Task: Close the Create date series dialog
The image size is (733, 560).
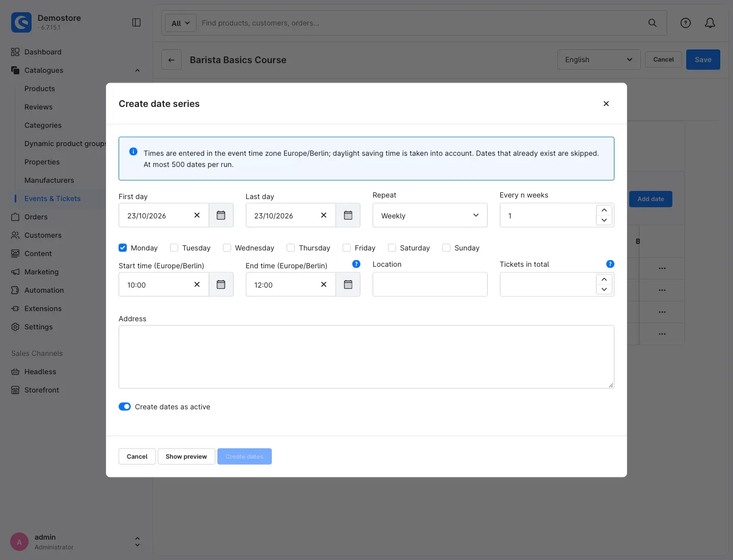Action: 606,104
